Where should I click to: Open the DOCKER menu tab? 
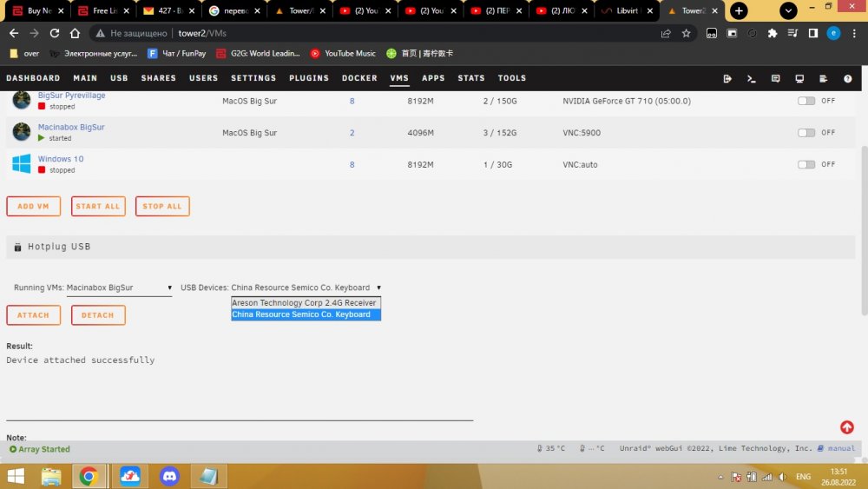[359, 78]
